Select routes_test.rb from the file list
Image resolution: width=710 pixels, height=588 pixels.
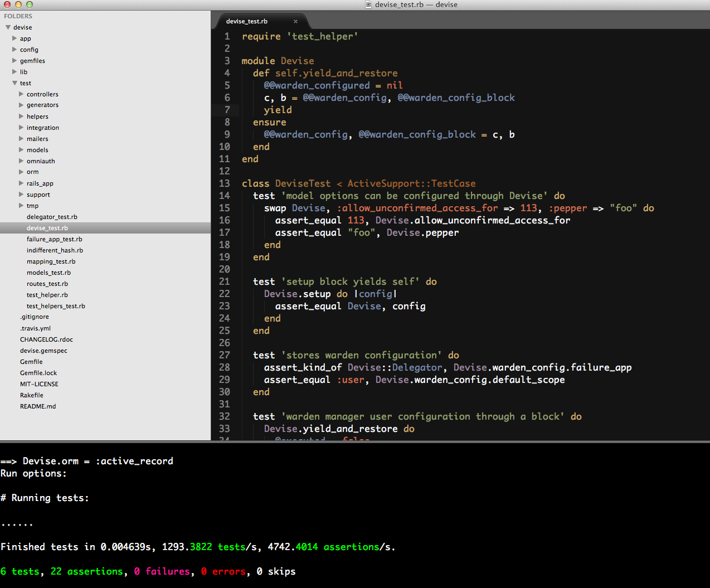click(47, 284)
